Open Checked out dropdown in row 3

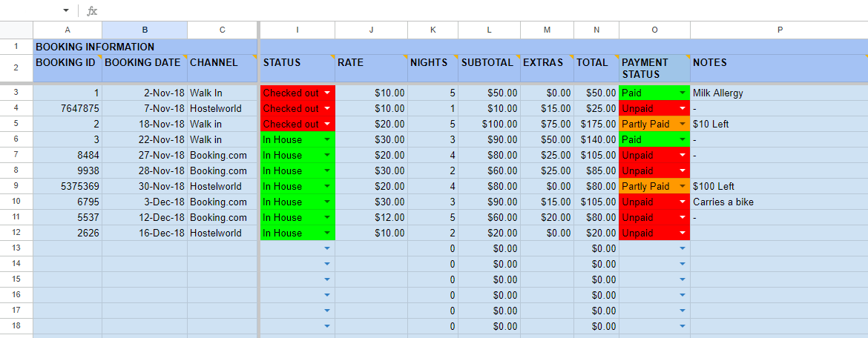coord(327,93)
